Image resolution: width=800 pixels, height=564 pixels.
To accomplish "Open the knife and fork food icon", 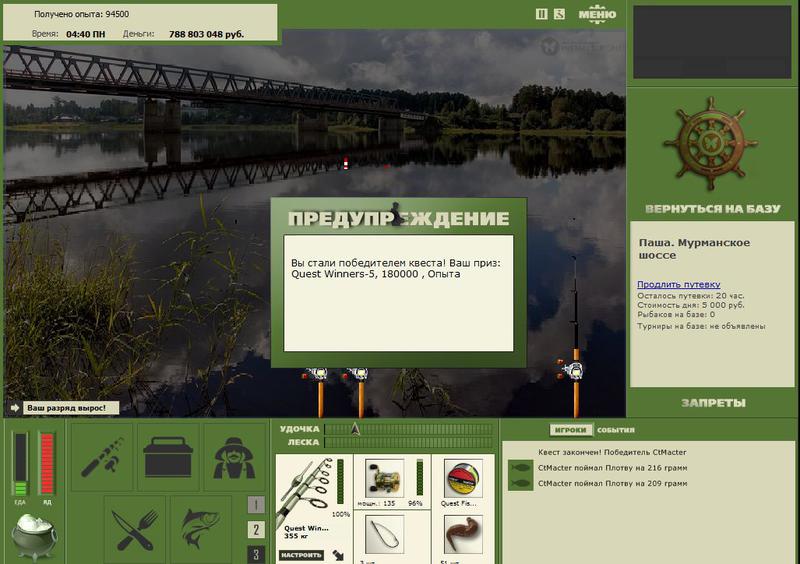I will [135, 530].
